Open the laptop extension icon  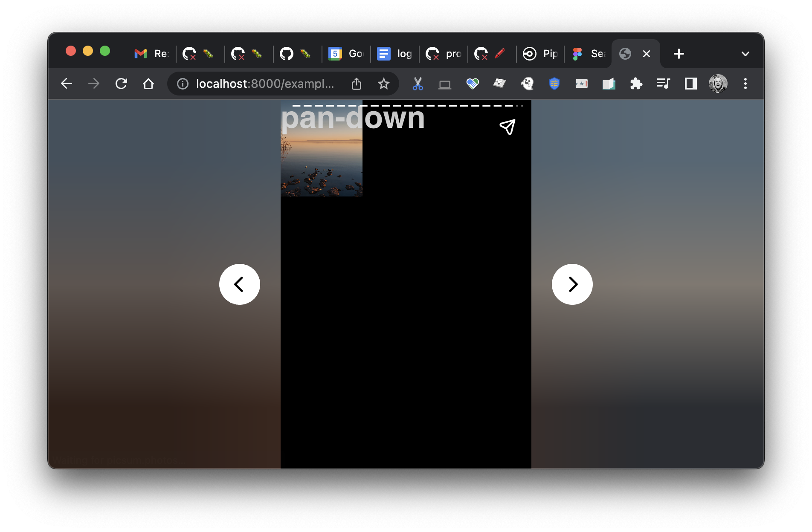(x=445, y=84)
